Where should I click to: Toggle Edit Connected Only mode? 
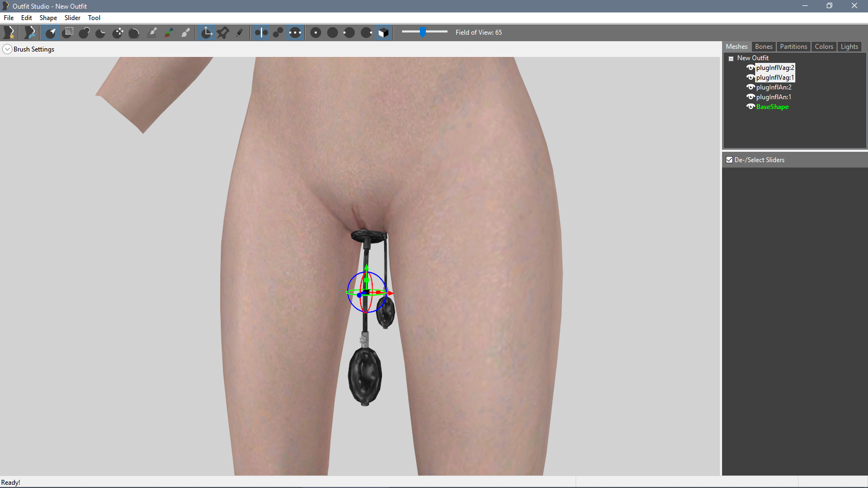point(278,33)
